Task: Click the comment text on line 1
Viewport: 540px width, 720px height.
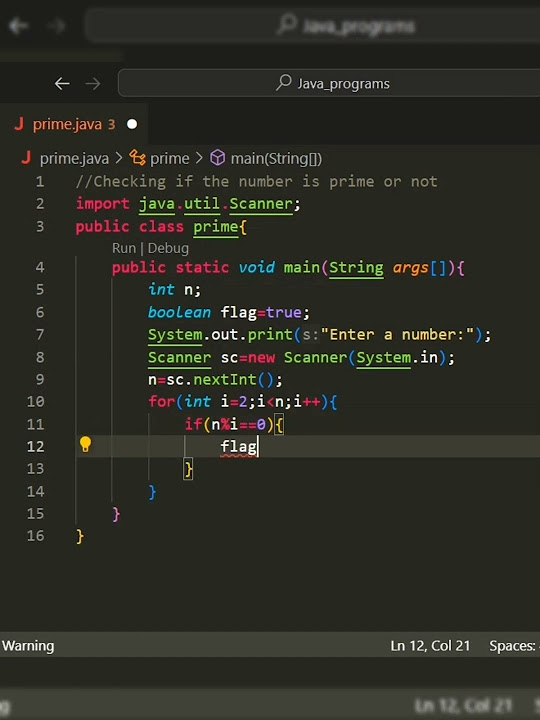Action: pyautogui.click(x=257, y=181)
